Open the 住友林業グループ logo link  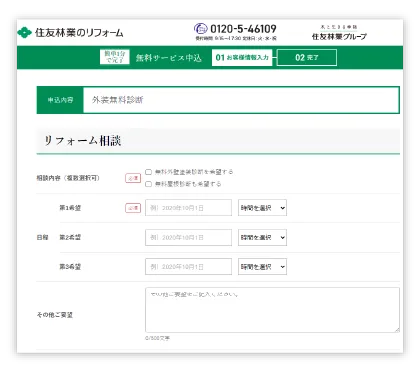(339, 33)
